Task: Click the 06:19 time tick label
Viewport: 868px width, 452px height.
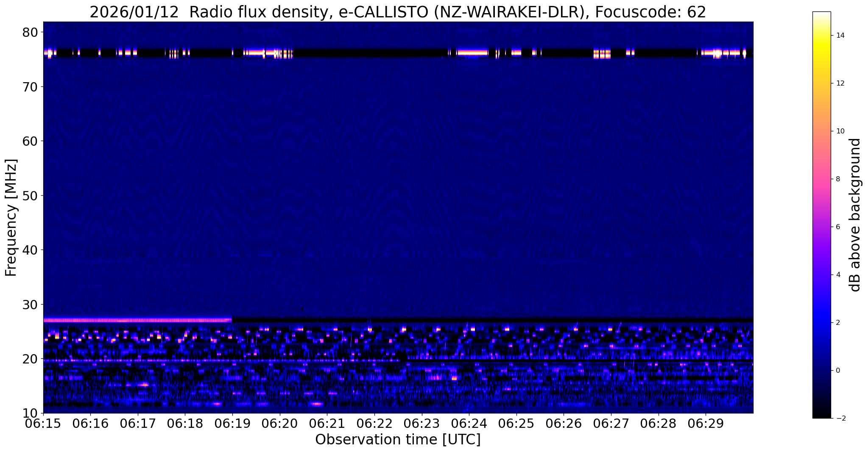Action: point(232,423)
